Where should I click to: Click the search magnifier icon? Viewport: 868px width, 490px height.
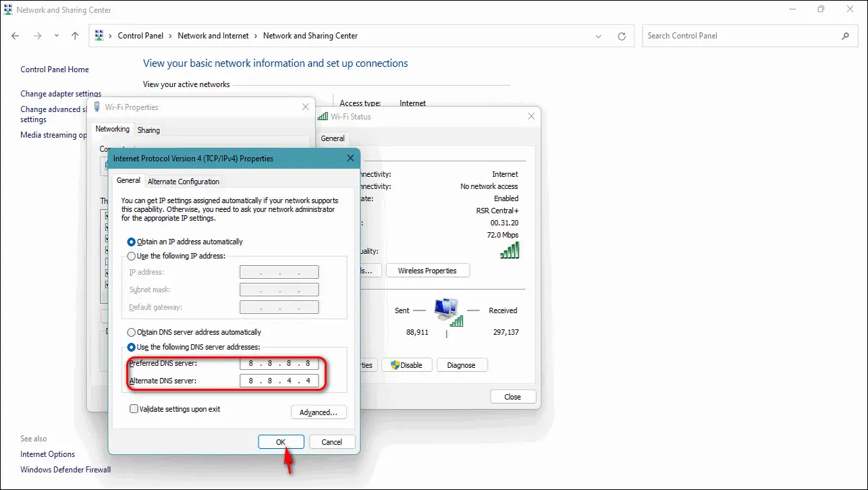(x=846, y=36)
